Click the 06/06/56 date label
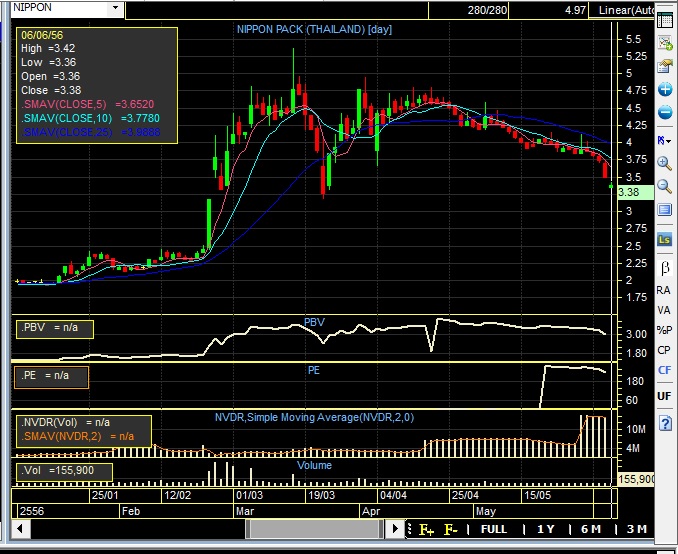Viewport: 678px width, 554px height. [x=42, y=35]
